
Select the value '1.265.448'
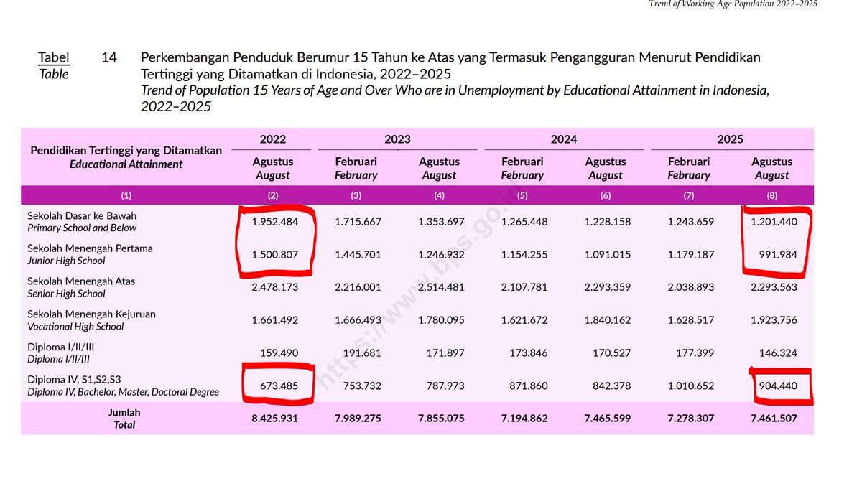coord(524,222)
